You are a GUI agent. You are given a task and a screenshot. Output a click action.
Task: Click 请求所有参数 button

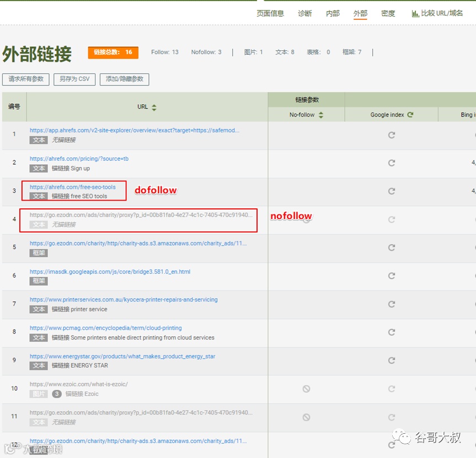pos(26,79)
